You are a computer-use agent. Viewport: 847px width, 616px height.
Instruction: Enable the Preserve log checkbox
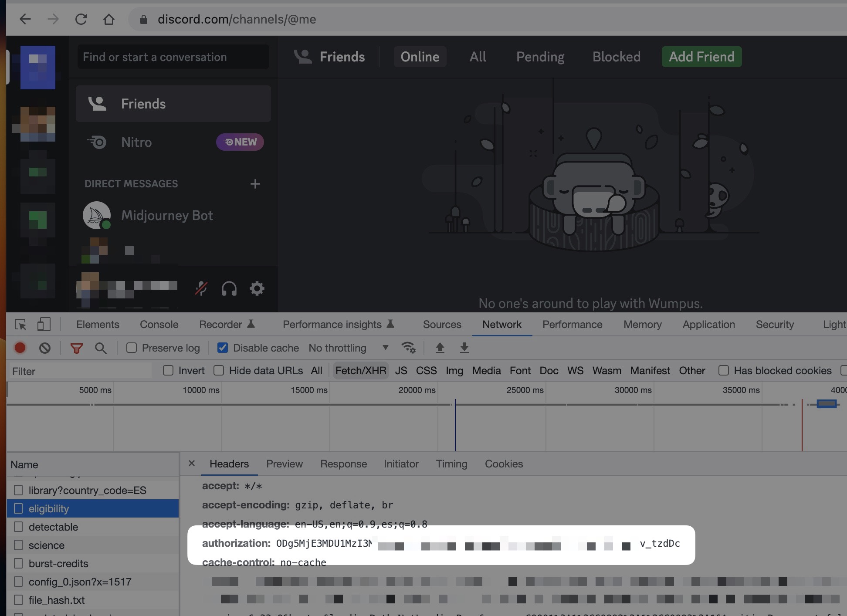pos(132,348)
